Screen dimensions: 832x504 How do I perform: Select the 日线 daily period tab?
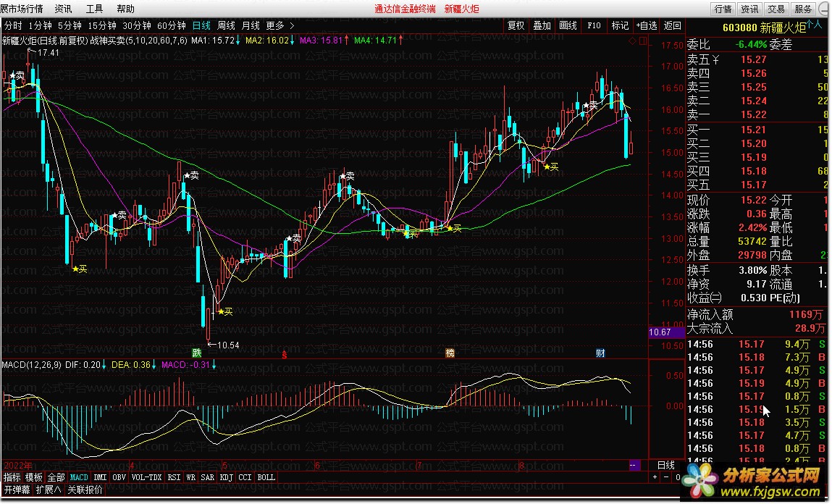pyautogui.click(x=201, y=25)
